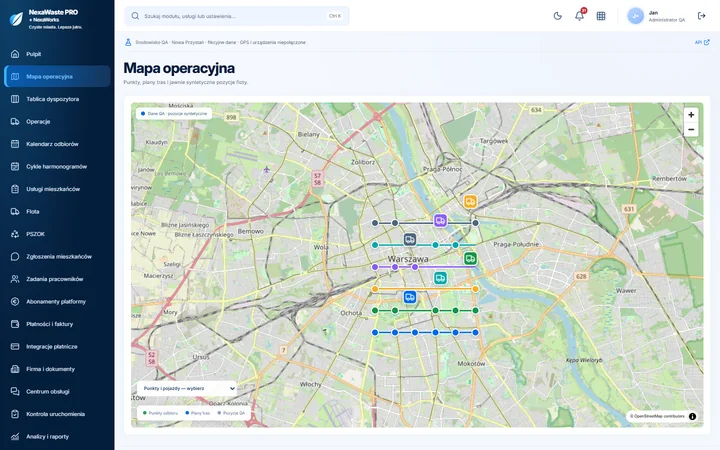Click the Usługi mieszkańców clipboard icon
The width and height of the screenshot is (720, 450).
tap(15, 189)
